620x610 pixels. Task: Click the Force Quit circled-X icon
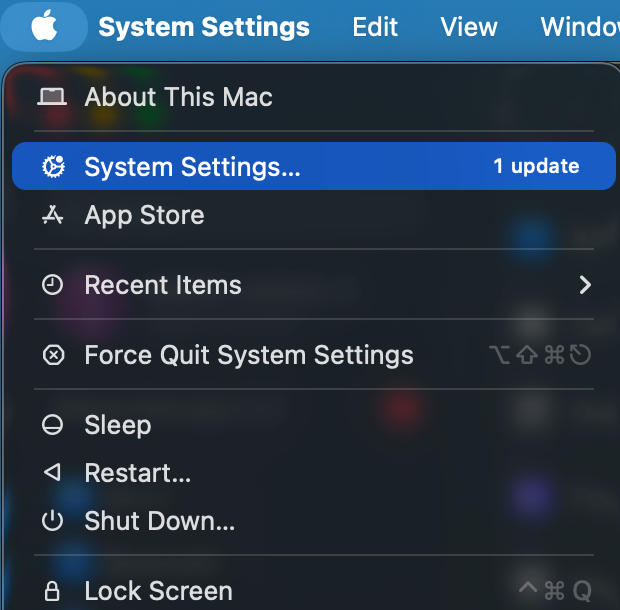[x=52, y=355]
